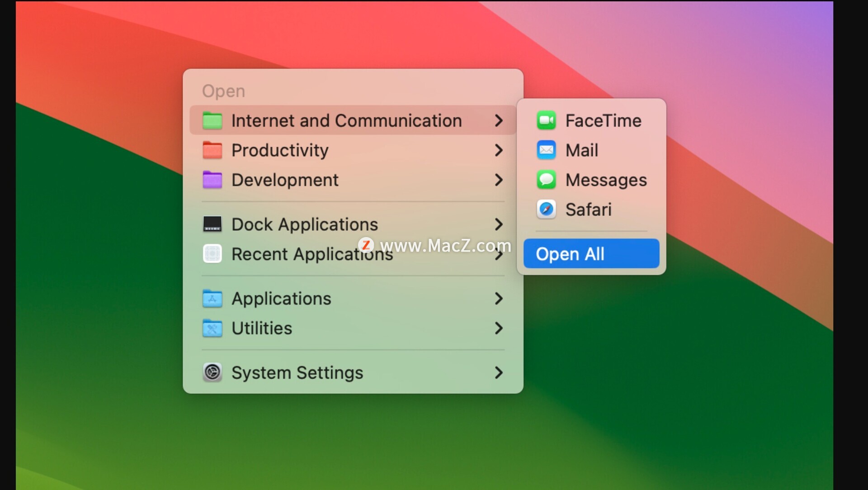The height and width of the screenshot is (490, 868).
Task: Open the Applications menu entry
Action: click(353, 299)
